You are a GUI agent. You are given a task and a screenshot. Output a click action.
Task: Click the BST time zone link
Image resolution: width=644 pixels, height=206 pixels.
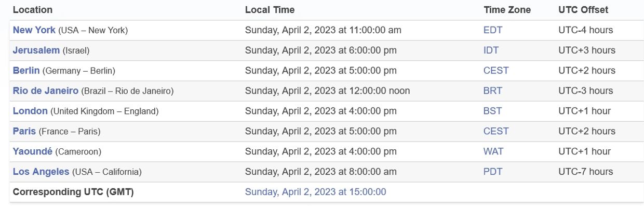[493, 111]
